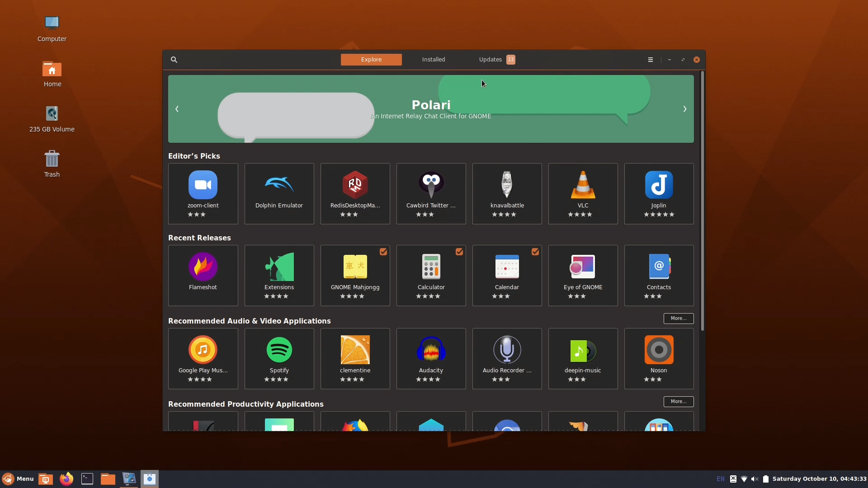
Task: Open the Updates tab showing 13 updates
Action: tap(495, 59)
